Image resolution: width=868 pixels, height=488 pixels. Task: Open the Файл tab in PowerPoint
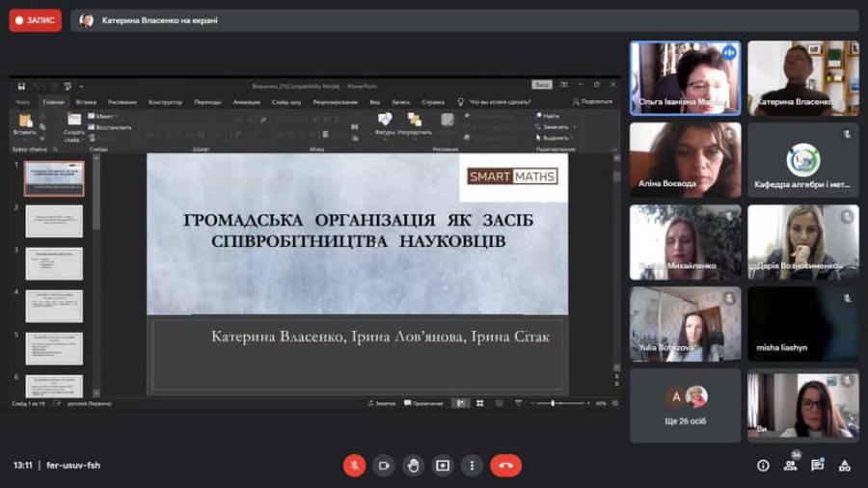click(23, 102)
